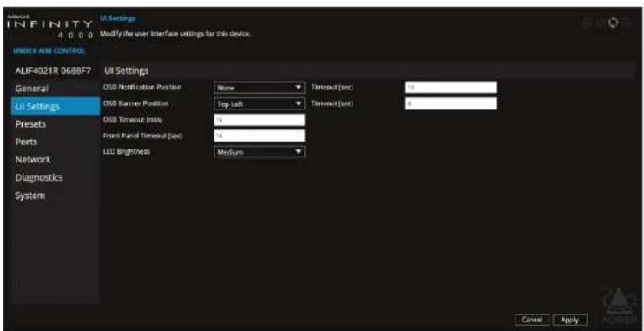Open the General settings page

coord(56,89)
